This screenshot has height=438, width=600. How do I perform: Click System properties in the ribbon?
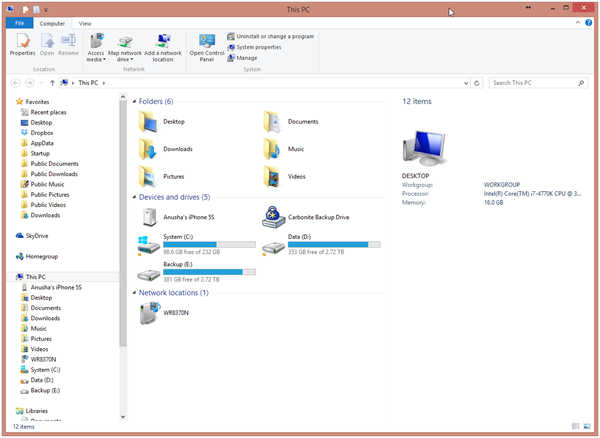(x=258, y=47)
